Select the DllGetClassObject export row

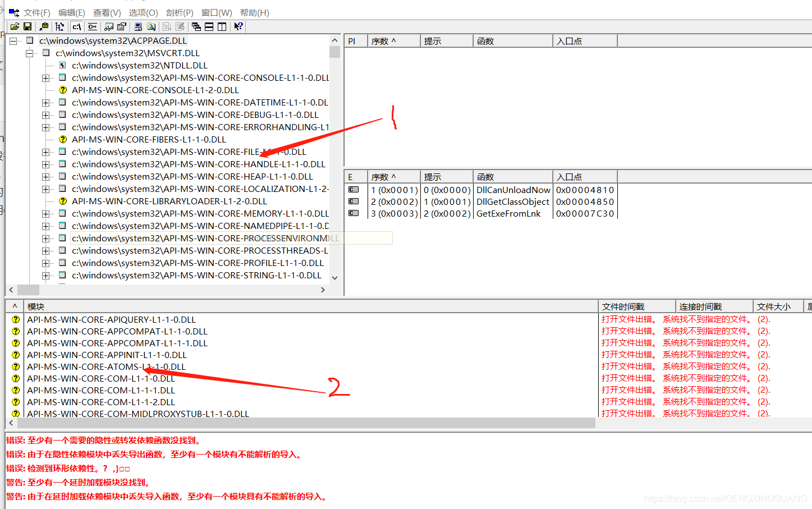481,201
